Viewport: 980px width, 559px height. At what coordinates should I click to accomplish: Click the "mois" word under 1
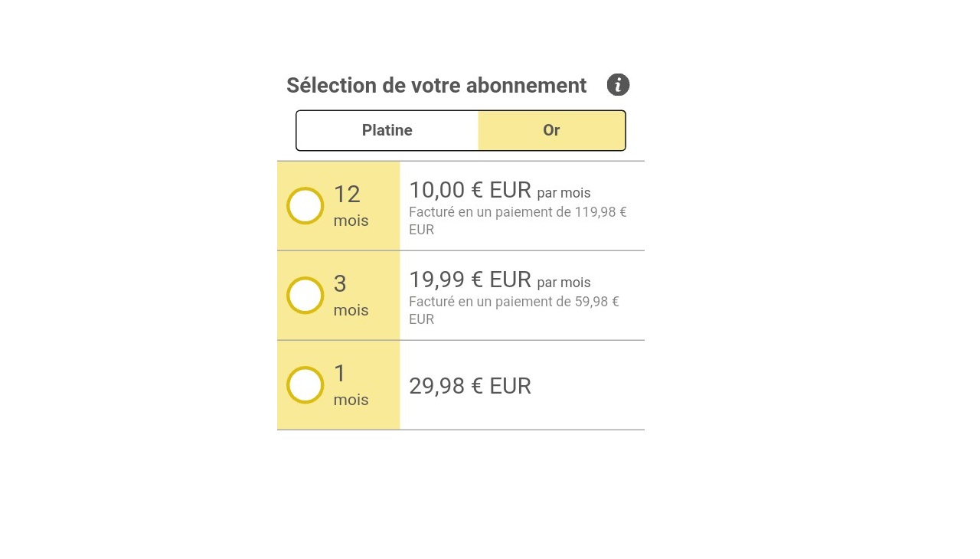point(351,400)
